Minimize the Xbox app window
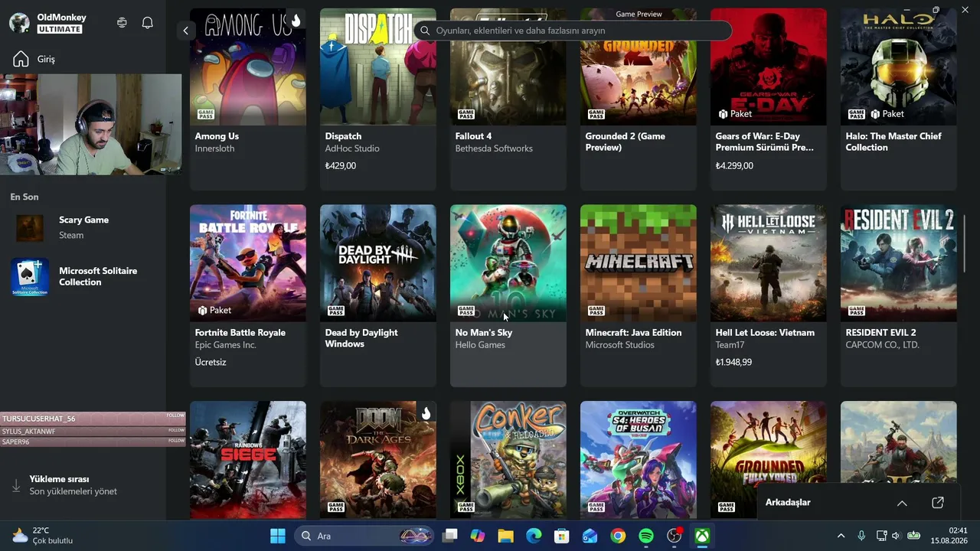This screenshot has height=551, width=980. tap(907, 9)
